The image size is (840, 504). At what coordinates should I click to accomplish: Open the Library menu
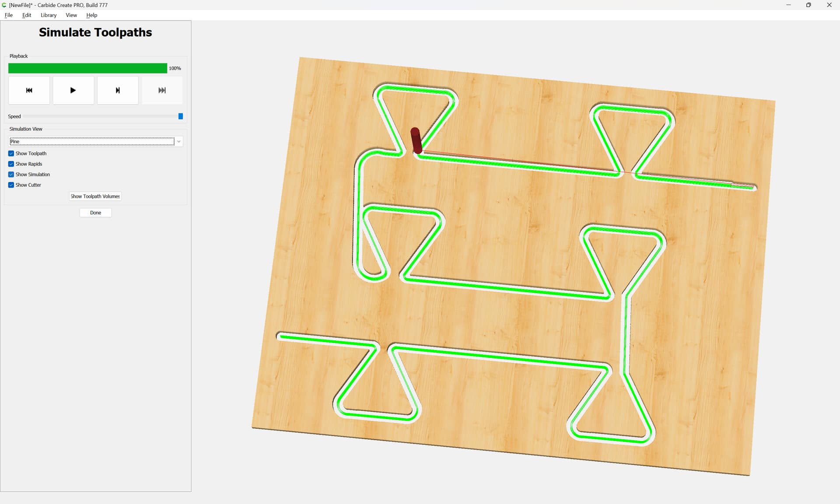[x=49, y=15]
